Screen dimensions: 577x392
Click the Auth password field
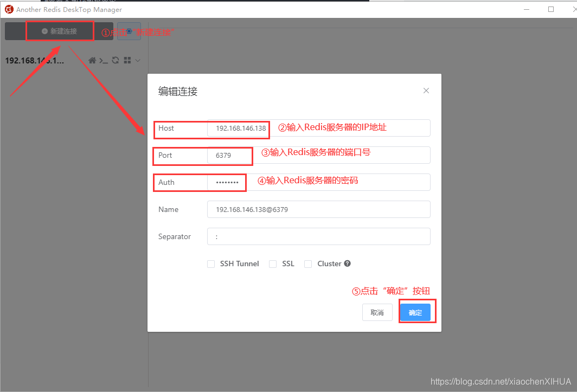pos(319,182)
